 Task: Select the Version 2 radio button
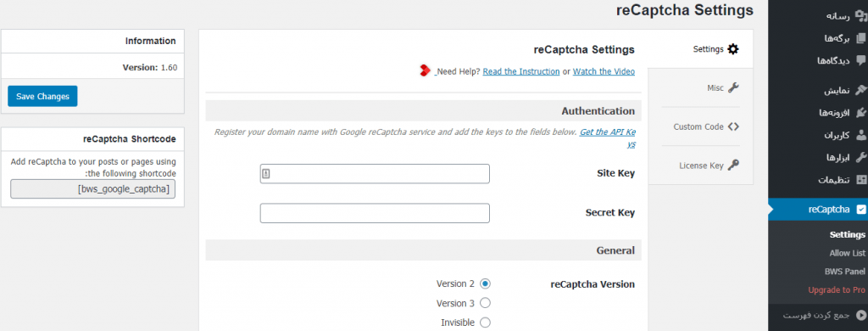(485, 283)
